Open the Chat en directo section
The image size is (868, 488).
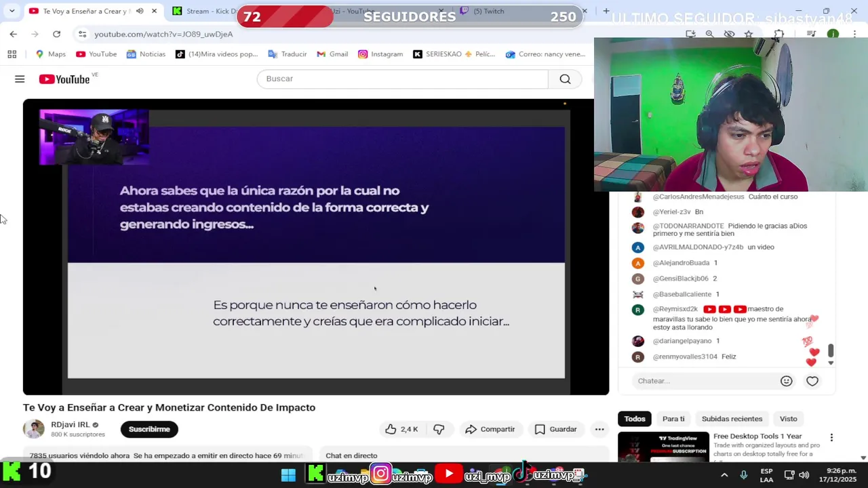[x=351, y=455]
